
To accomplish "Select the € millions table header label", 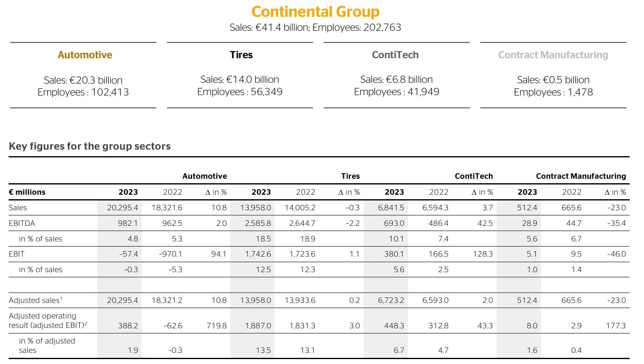I will [27, 192].
